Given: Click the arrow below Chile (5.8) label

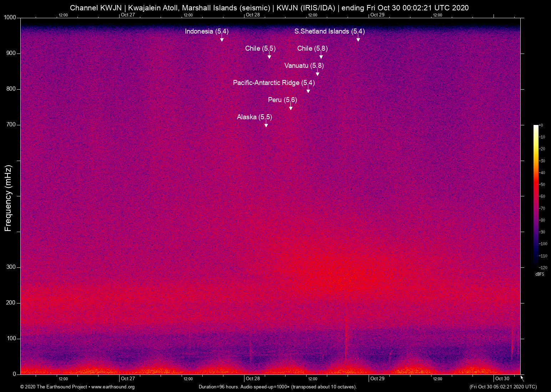Looking at the screenshot, I should (321, 56).
